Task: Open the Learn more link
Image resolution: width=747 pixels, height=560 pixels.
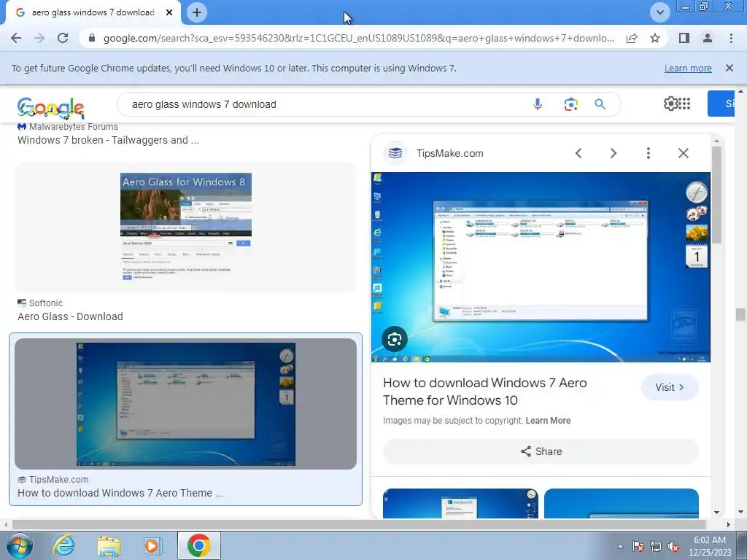Action: click(688, 68)
